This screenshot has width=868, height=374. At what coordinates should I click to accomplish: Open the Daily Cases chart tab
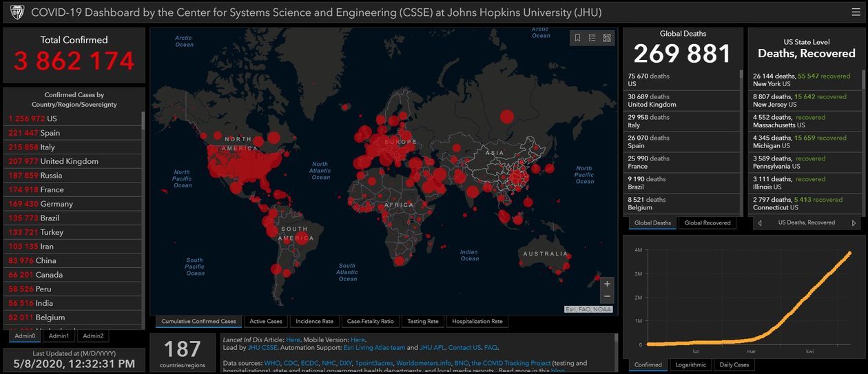pyautogui.click(x=734, y=365)
